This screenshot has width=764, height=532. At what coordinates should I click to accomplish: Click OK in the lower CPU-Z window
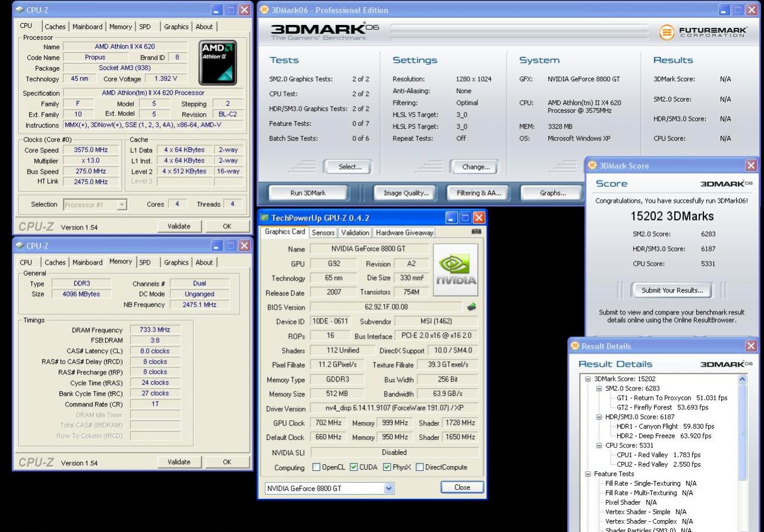(x=227, y=462)
